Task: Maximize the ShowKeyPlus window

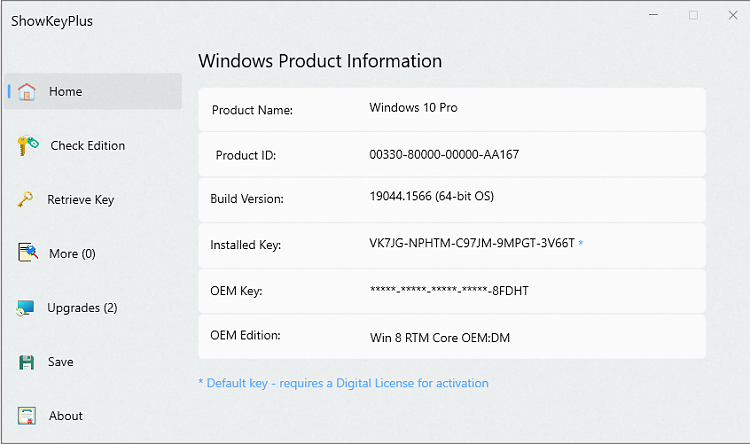Action: (x=693, y=15)
